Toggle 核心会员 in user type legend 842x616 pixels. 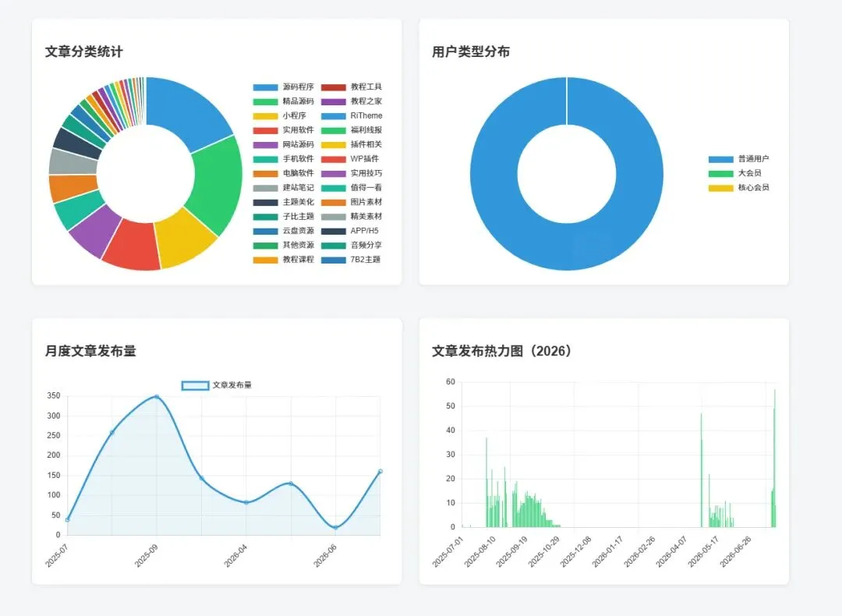(x=739, y=188)
